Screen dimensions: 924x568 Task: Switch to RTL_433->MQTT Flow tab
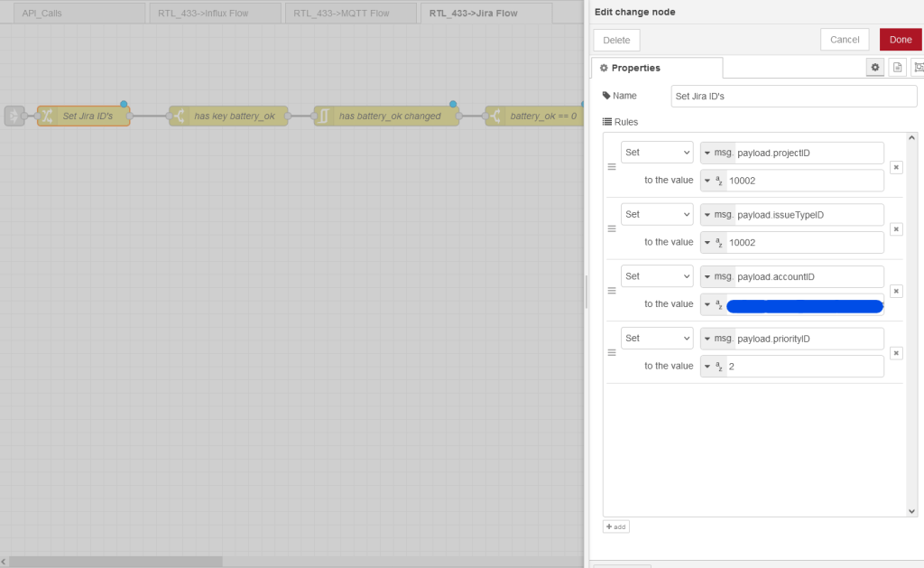(350, 14)
